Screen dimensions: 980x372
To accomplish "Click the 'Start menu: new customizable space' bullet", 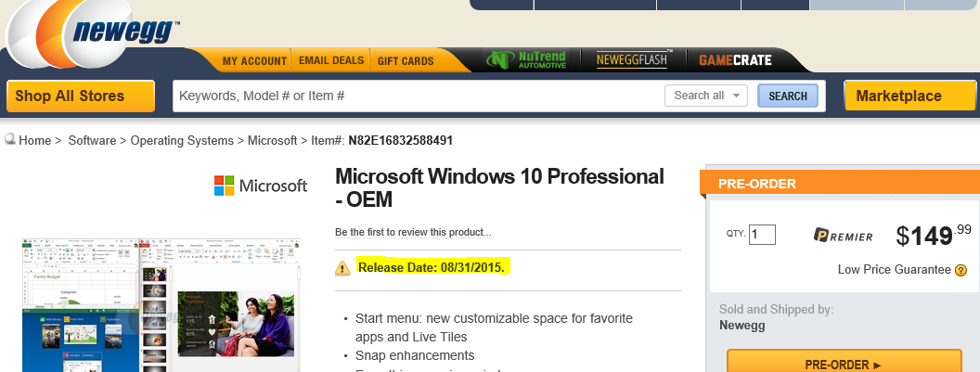I will [494, 327].
